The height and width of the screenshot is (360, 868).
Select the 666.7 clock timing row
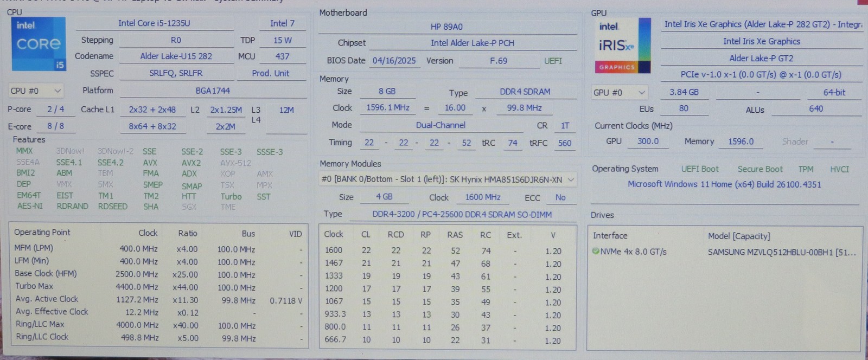point(447,340)
